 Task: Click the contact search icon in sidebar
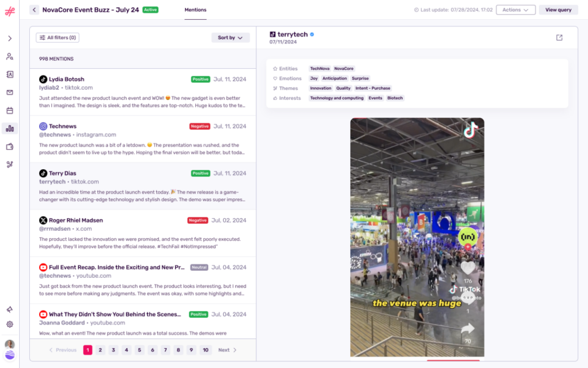point(9,56)
